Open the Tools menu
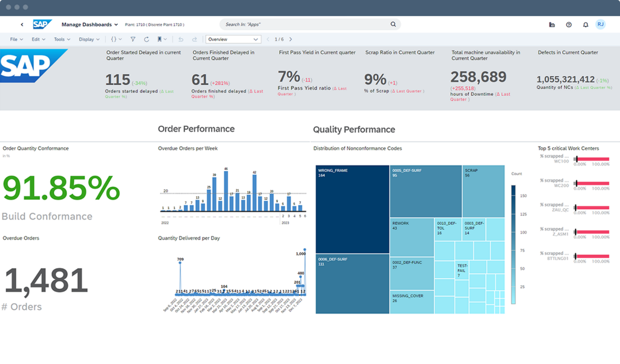This screenshot has width=620, height=364. (x=62, y=39)
